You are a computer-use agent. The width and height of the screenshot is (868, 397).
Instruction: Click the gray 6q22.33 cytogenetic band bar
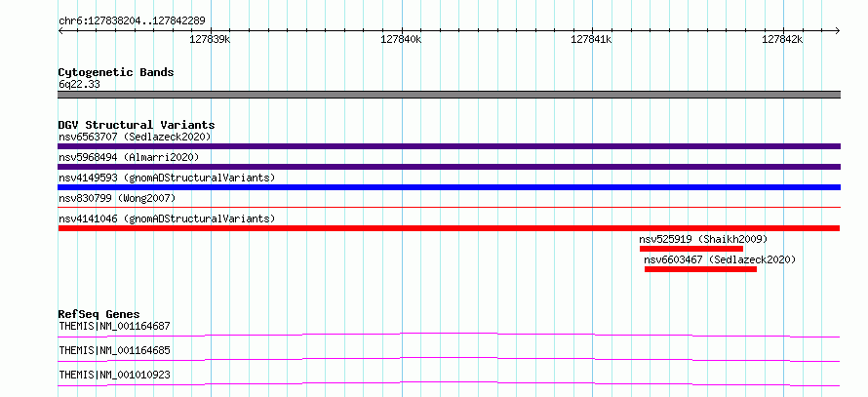(x=449, y=95)
